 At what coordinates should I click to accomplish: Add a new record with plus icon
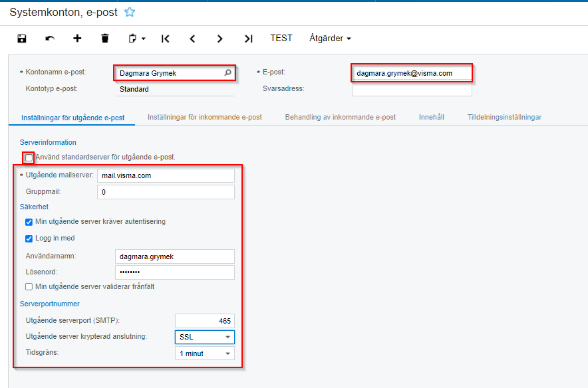pyautogui.click(x=77, y=39)
